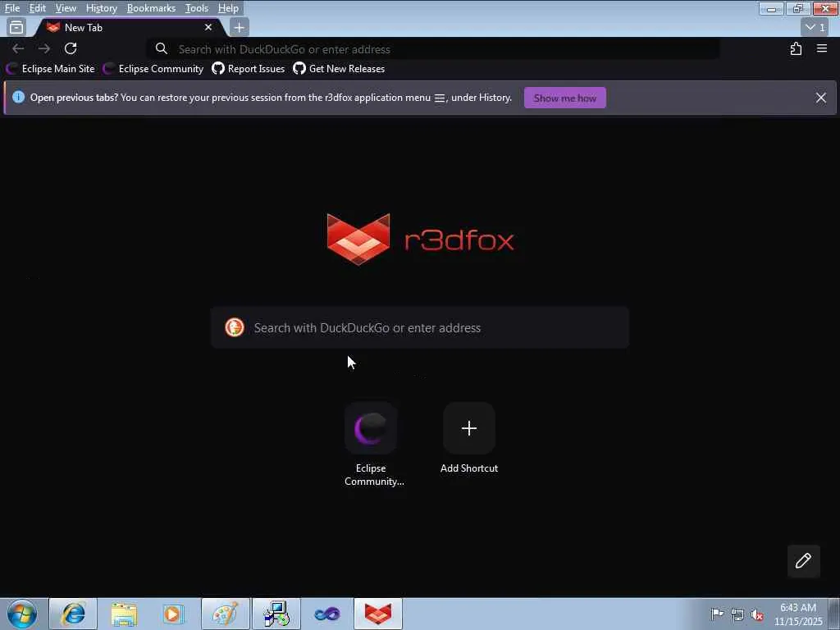Click the address bar magnifier icon
Screen dimensions: 840x630
tap(162, 48)
